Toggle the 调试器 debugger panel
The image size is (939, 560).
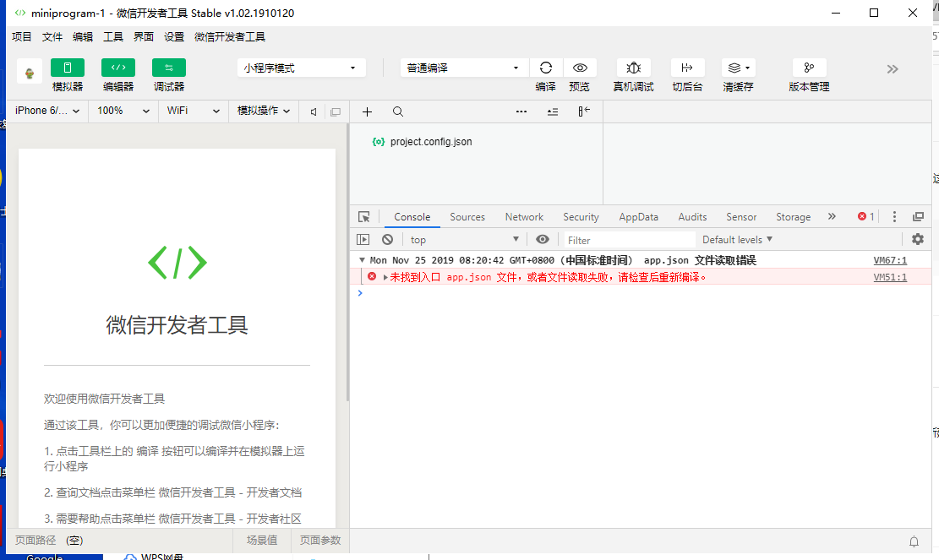tap(169, 68)
